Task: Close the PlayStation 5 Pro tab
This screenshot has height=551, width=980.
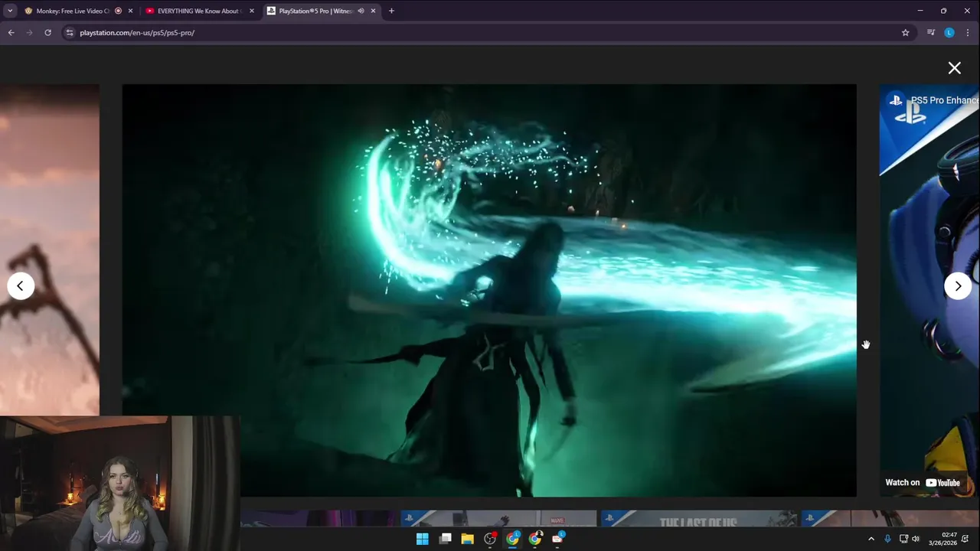Action: coord(373,11)
